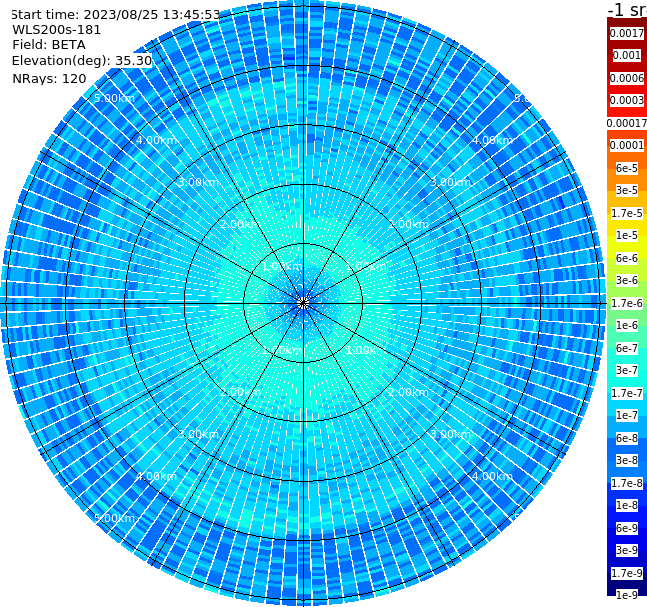Screen dimensions: 647x607
Task: Select the 3e-5 colorbar value
Action: [627, 190]
